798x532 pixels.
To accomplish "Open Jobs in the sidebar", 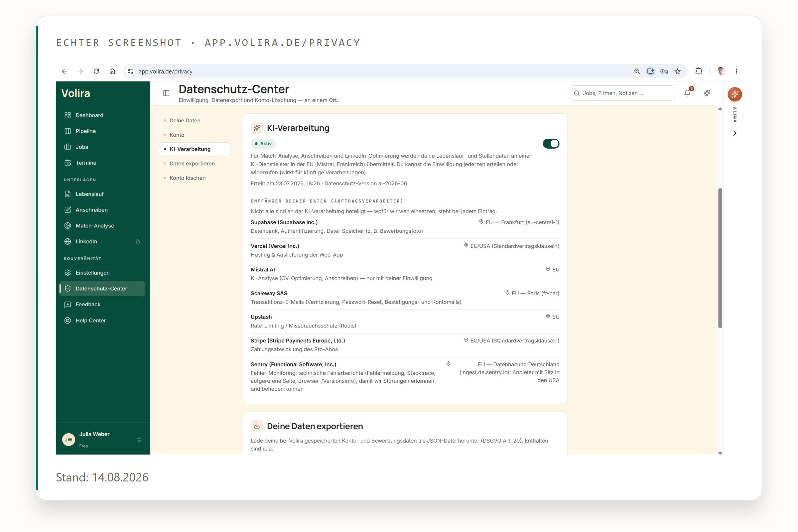I will coord(102,147).
